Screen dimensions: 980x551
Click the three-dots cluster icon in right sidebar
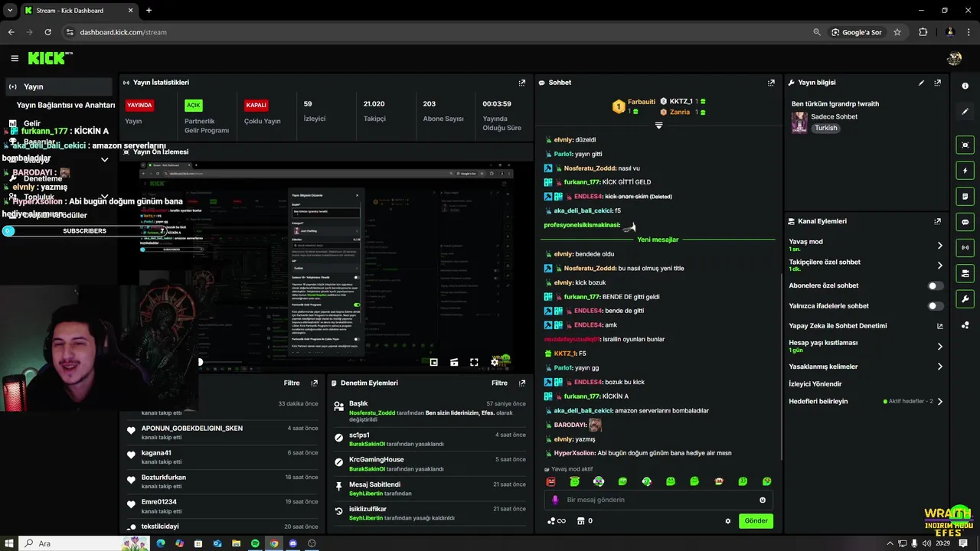pos(965,324)
